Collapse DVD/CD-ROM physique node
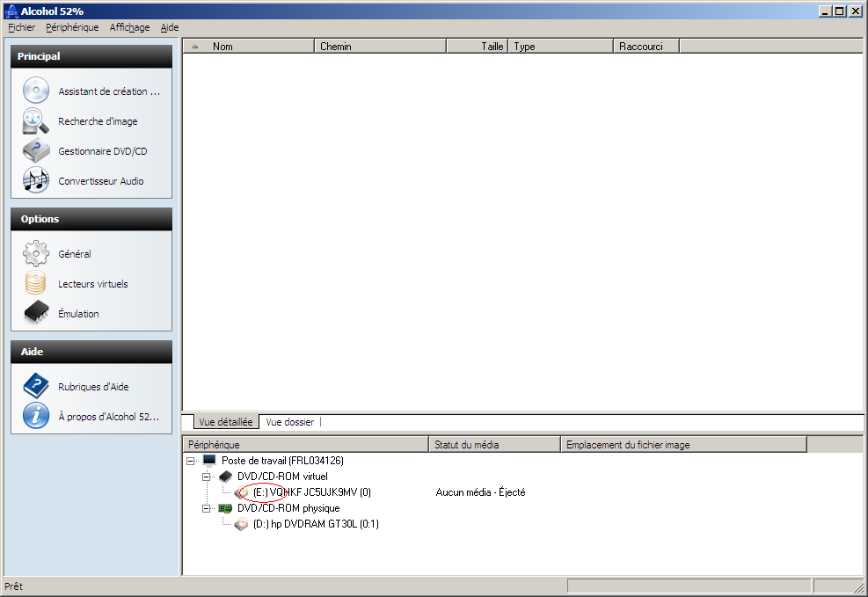The width and height of the screenshot is (868, 597). click(207, 508)
